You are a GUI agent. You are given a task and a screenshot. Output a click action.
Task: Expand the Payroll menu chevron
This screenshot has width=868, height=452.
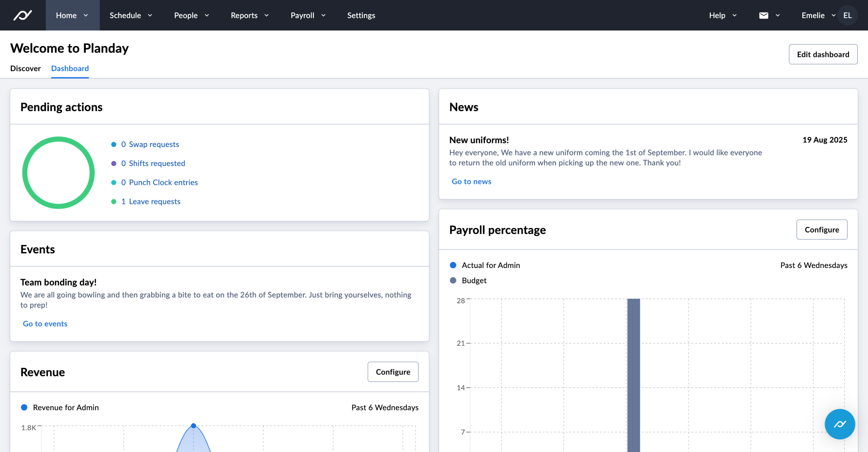click(x=323, y=15)
